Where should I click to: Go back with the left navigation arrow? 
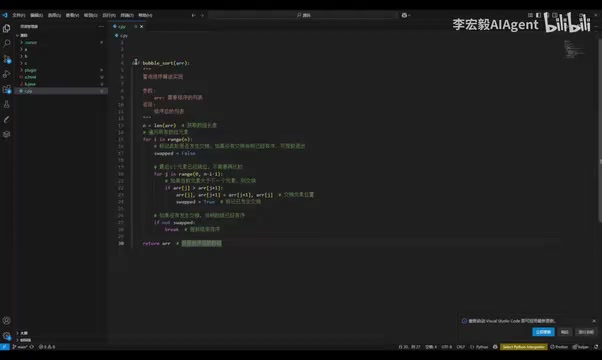(x=193, y=15)
